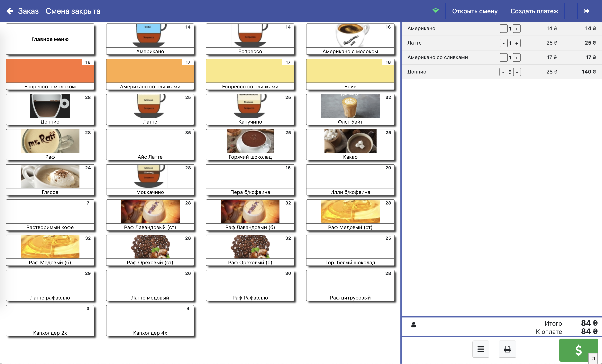Increase the Доппио quantity in the order
602x364 pixels.
point(517,72)
